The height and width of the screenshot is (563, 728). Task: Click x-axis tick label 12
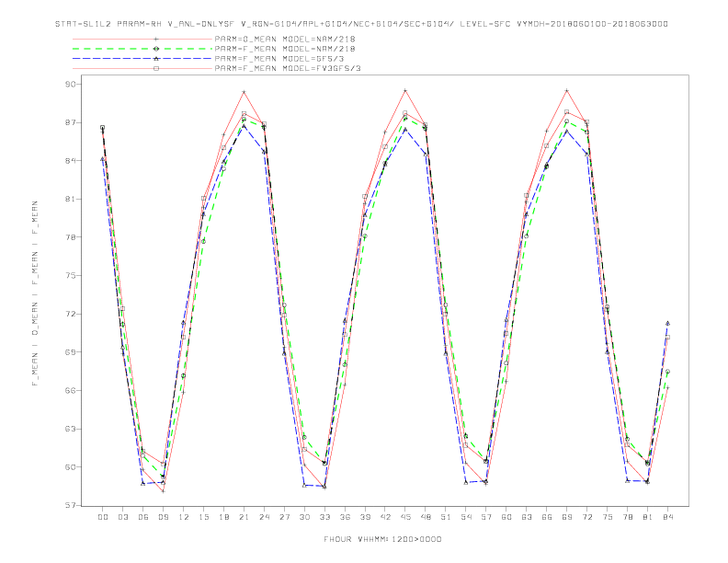tap(184, 517)
